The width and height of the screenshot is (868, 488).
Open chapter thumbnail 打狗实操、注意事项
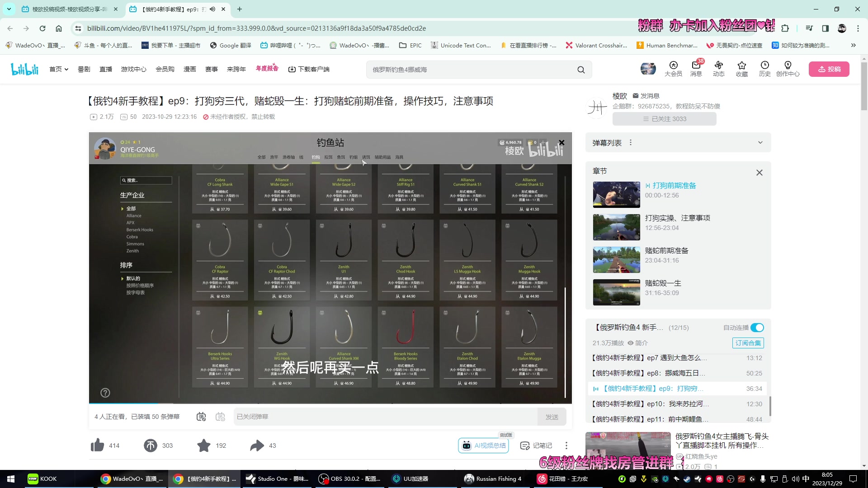click(617, 227)
